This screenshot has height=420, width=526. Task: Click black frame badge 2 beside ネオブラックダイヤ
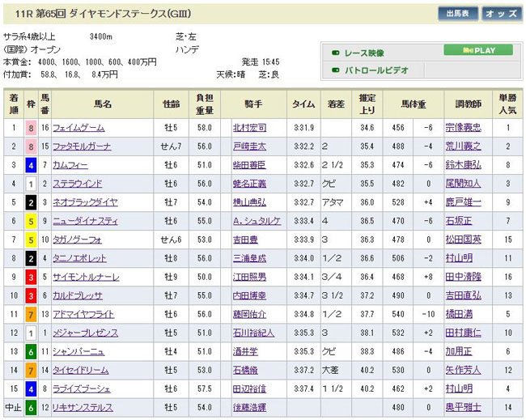(32, 202)
